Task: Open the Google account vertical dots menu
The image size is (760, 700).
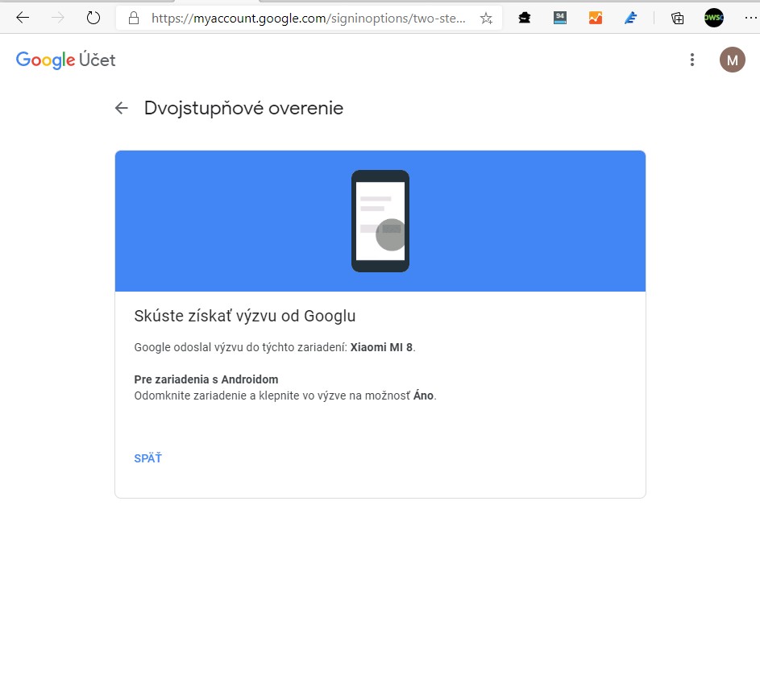Action: pos(692,60)
